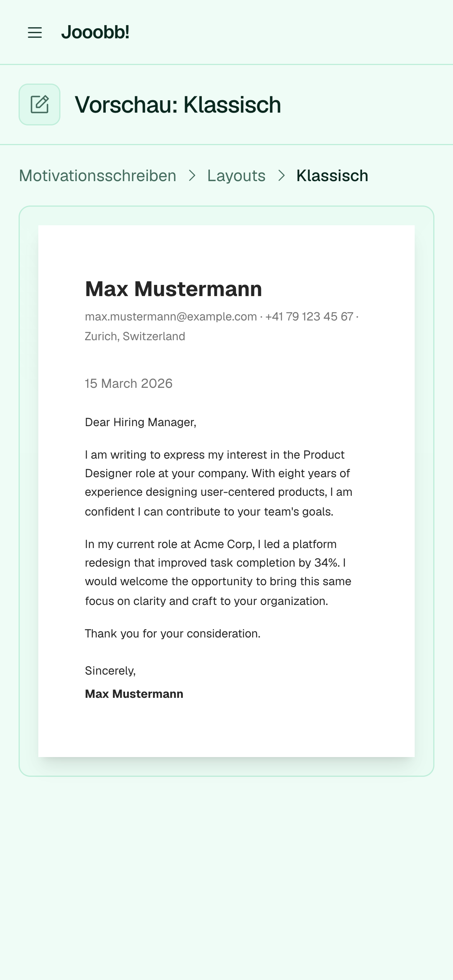Viewport: 453px width, 980px height.
Task: Open the hamburger navigation menu
Action: pyautogui.click(x=35, y=33)
